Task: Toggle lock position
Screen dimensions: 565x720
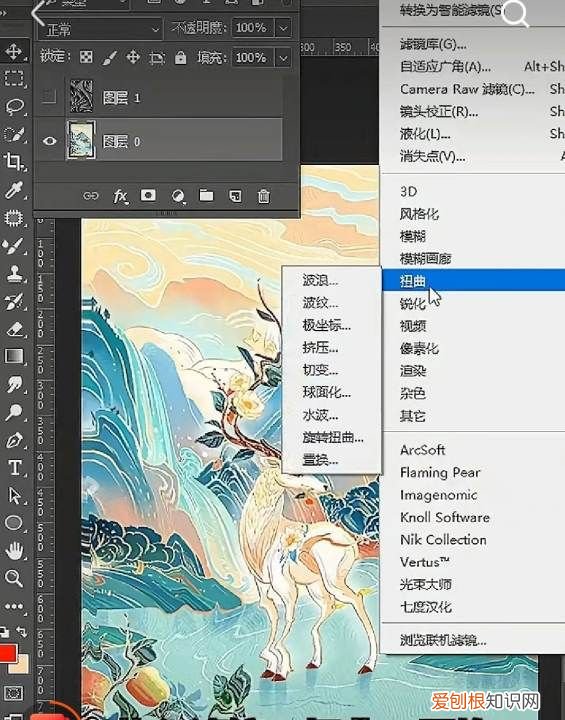Action: 133,57
